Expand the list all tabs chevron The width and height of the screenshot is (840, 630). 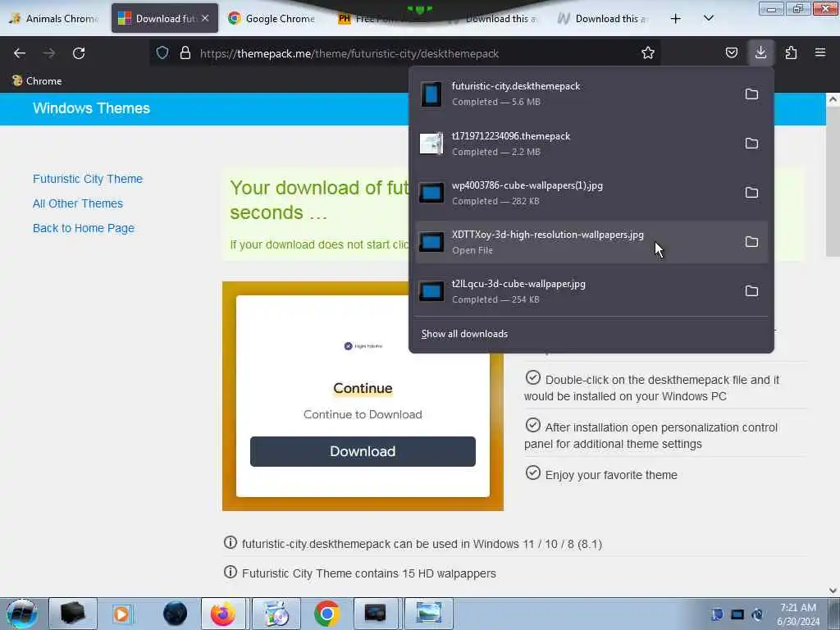click(x=708, y=19)
